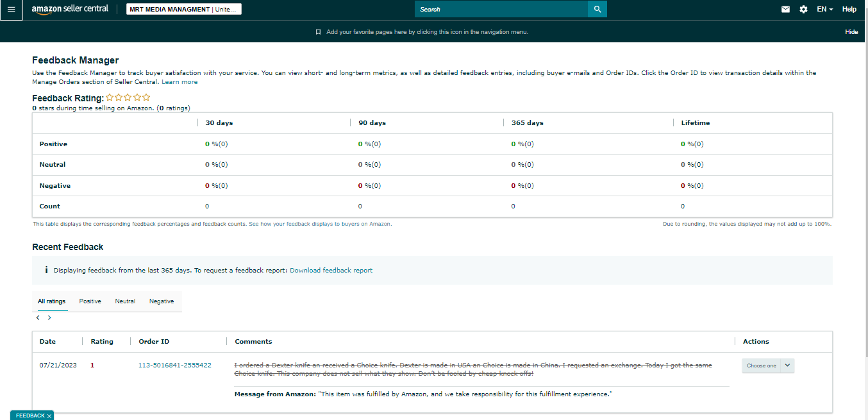Select the Negative tab
Screen dimensions: 868x420
[x=162, y=301]
